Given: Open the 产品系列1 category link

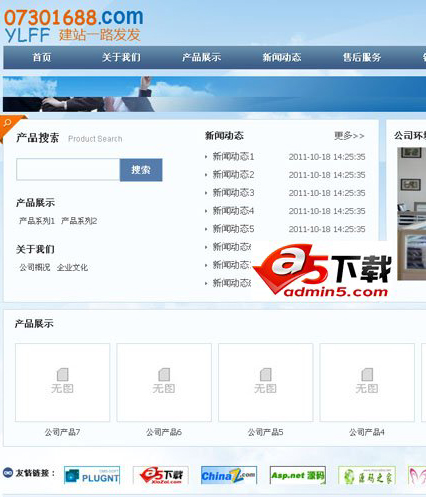Looking at the screenshot, I should point(37,221).
